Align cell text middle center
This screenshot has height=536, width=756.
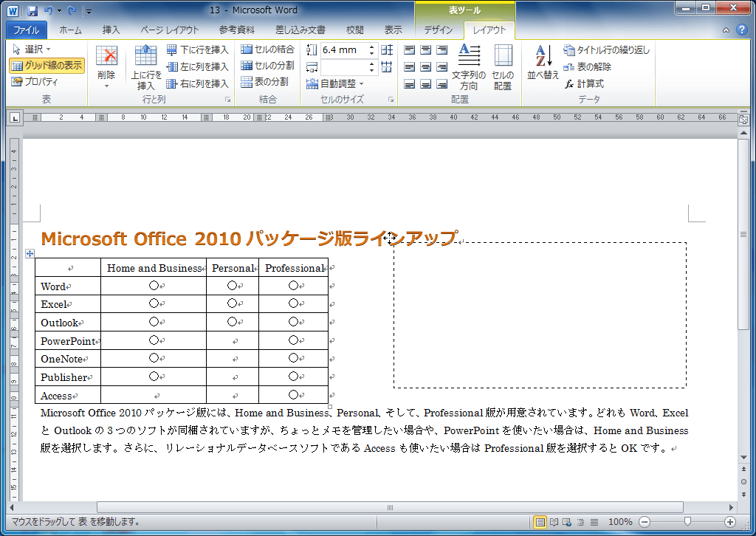click(x=426, y=67)
